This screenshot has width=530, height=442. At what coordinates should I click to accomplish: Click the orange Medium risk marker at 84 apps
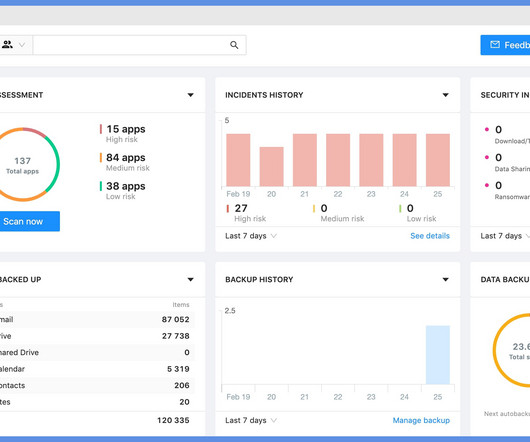click(x=101, y=158)
